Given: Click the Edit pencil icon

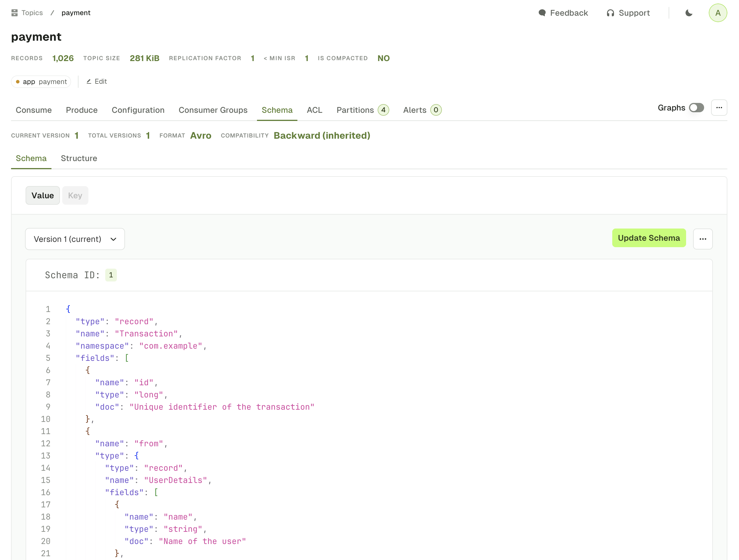Looking at the screenshot, I should click(89, 81).
